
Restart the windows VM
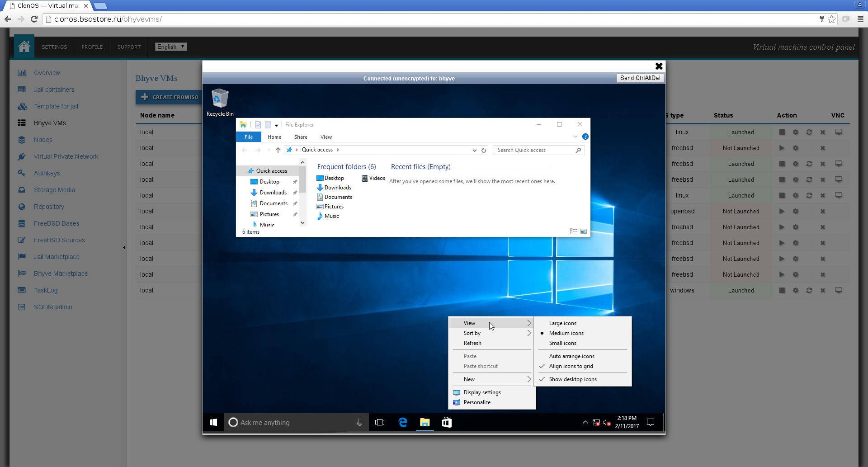pos(809,290)
